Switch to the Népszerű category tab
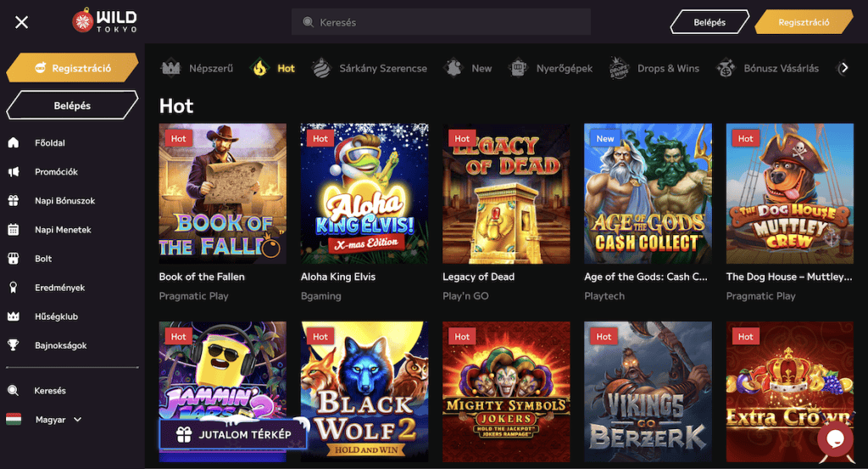This screenshot has height=469, width=868. coord(198,68)
